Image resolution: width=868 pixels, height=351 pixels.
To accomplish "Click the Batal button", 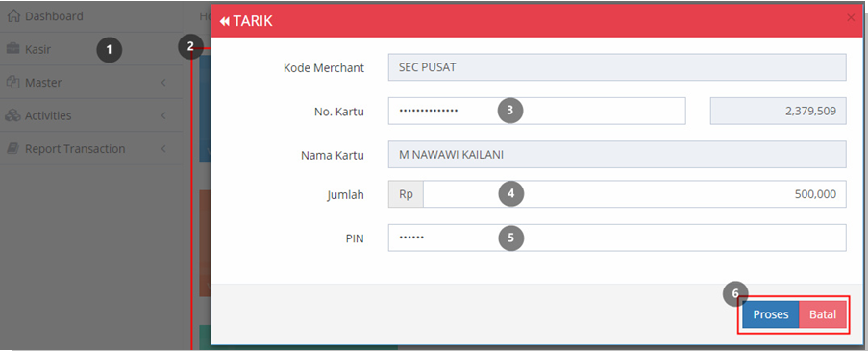I will click(x=823, y=314).
